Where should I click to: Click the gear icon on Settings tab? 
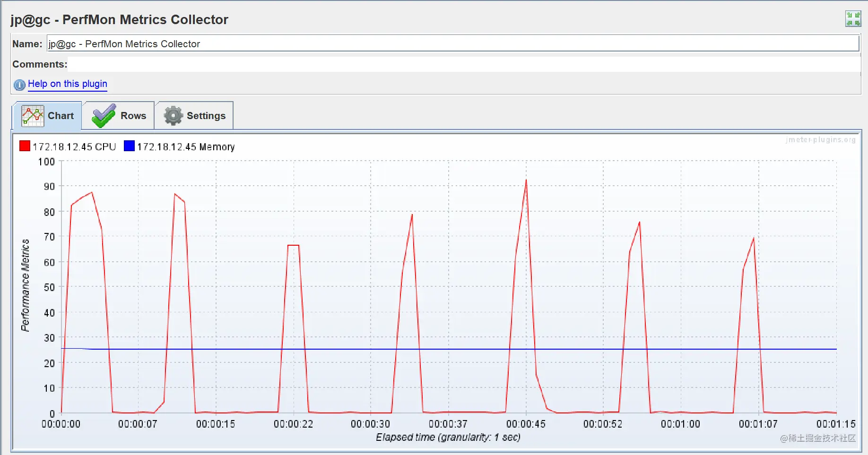coord(173,116)
